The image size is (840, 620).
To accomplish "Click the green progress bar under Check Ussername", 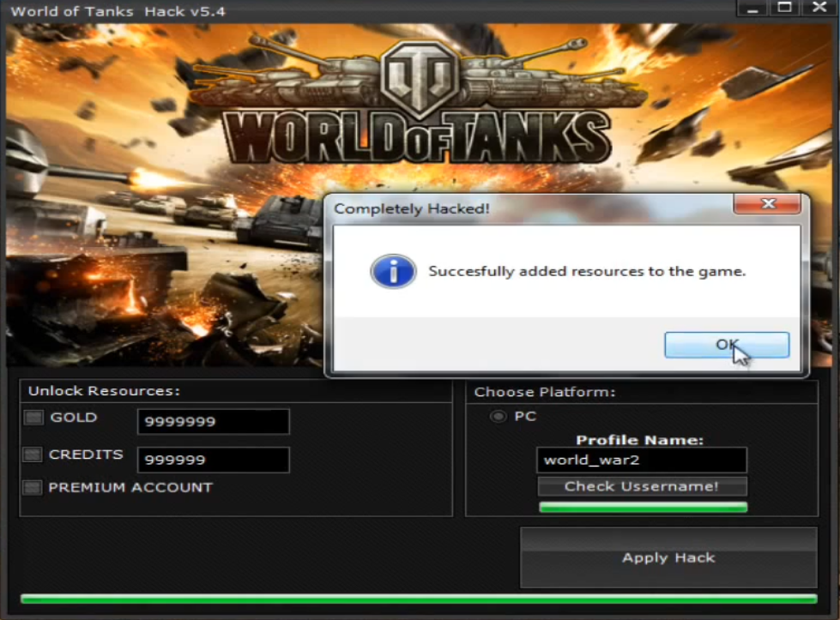I will [x=643, y=507].
